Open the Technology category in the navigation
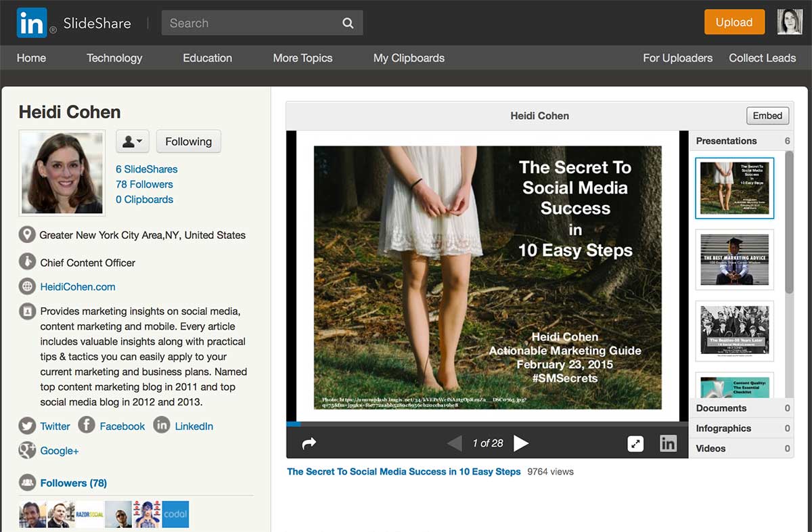The height and width of the screenshot is (532, 812). click(114, 58)
